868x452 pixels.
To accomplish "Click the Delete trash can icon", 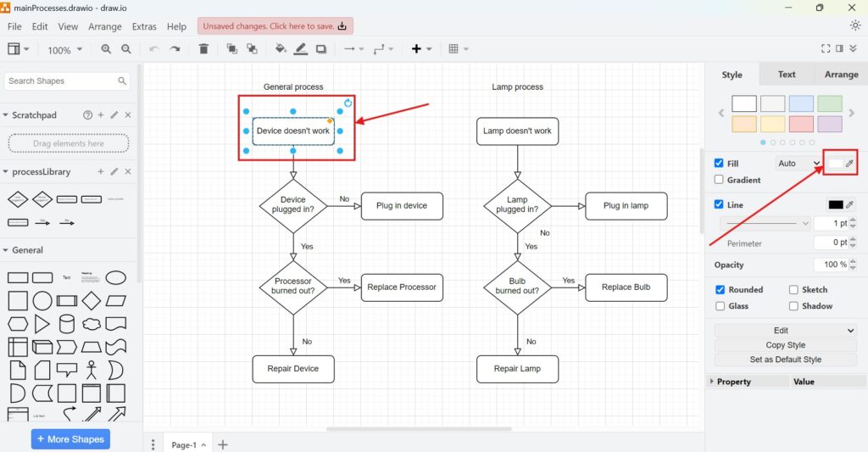I will [203, 49].
